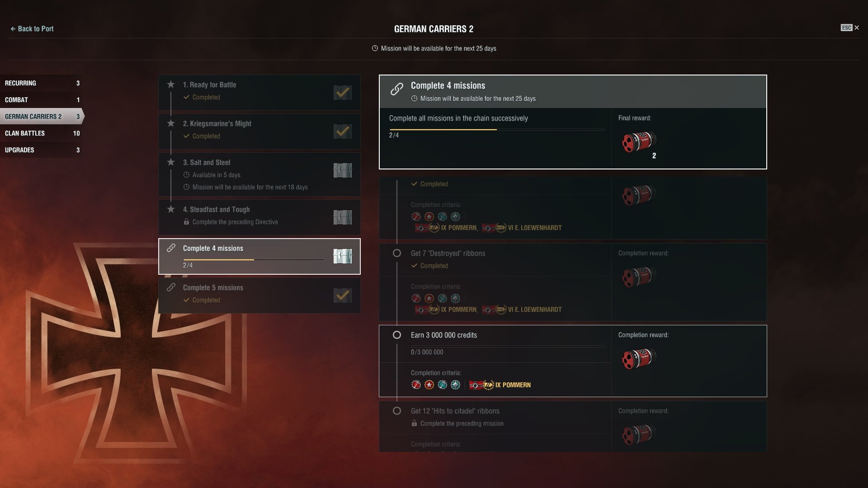This screenshot has width=868, height=488.
Task: Select the radio circle for Hits to citadel mission
Action: 397,411
